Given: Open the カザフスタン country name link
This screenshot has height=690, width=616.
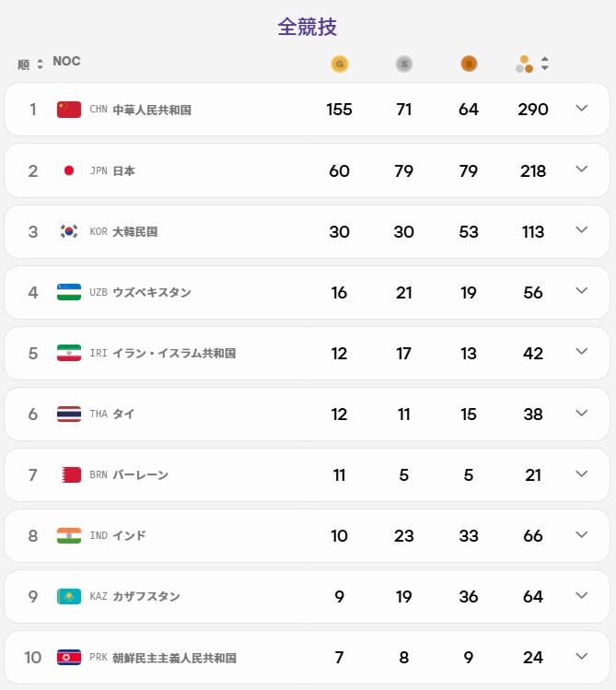Looking at the screenshot, I should tap(146, 596).
